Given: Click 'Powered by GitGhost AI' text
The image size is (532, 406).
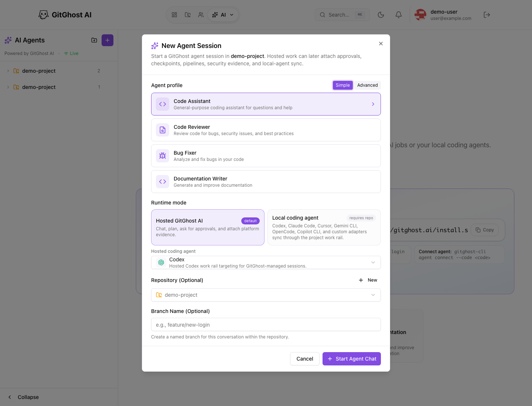Looking at the screenshot, I should click(29, 54).
